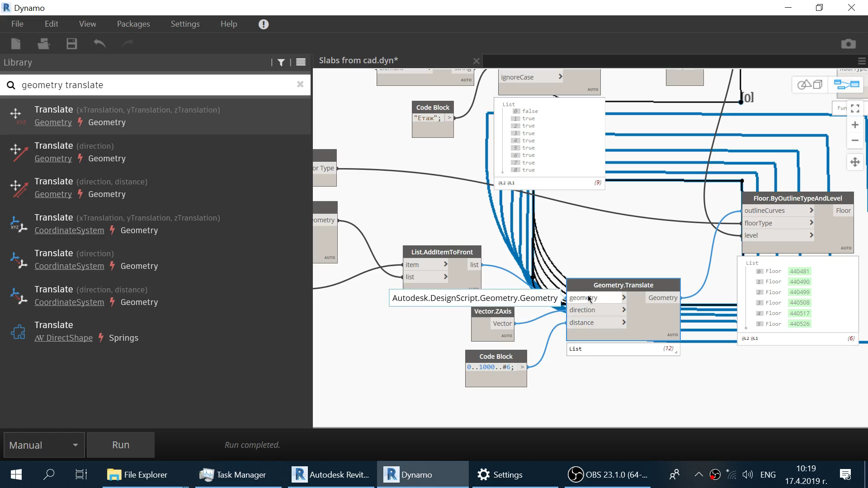Open the Packages menu
Screen dimensions: 868x488
pyautogui.click(x=133, y=24)
